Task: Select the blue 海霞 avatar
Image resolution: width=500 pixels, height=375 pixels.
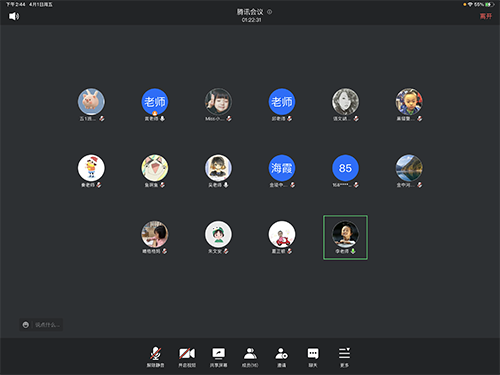Action: (282, 168)
